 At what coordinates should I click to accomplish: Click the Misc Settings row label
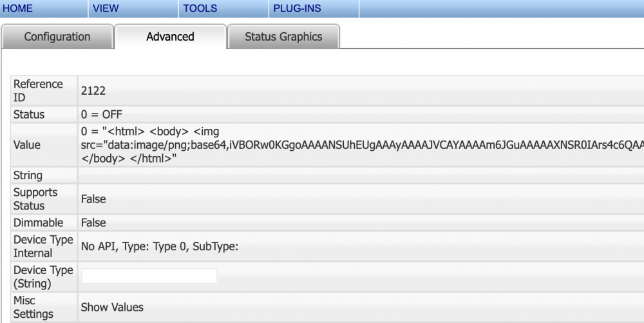point(33,307)
